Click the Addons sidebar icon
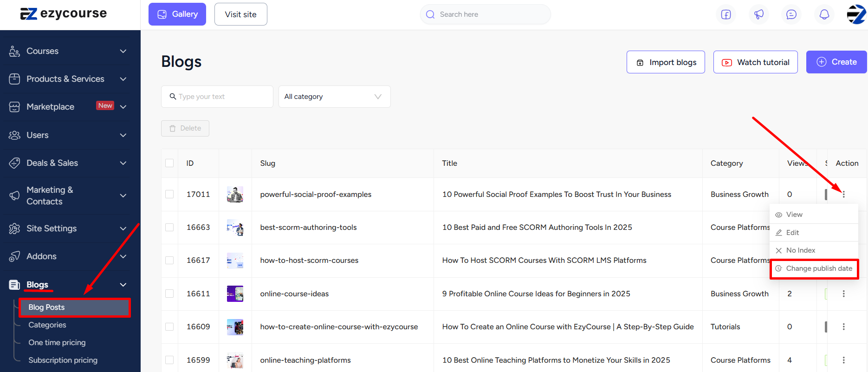This screenshot has height=372, width=868. [x=14, y=256]
